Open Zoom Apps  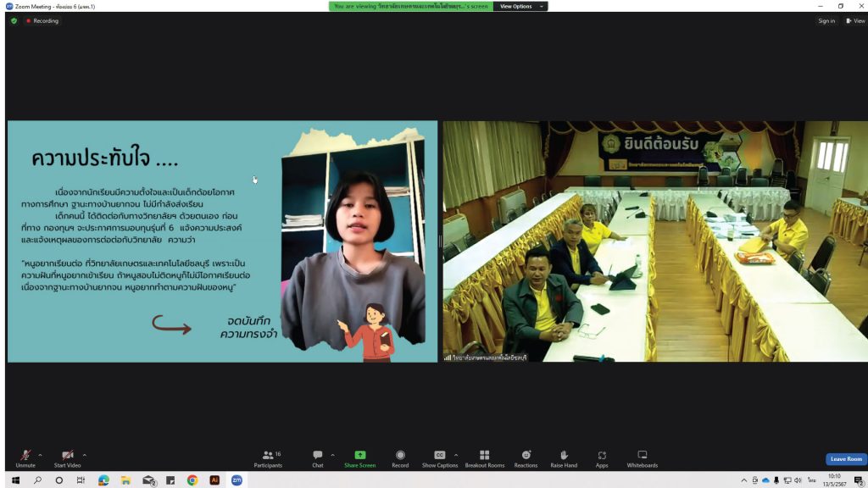602,457
